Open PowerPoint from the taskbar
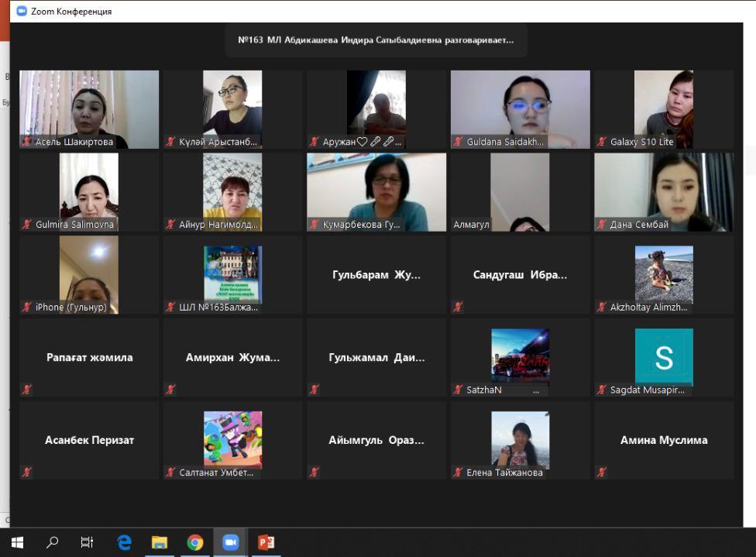 coord(266,542)
